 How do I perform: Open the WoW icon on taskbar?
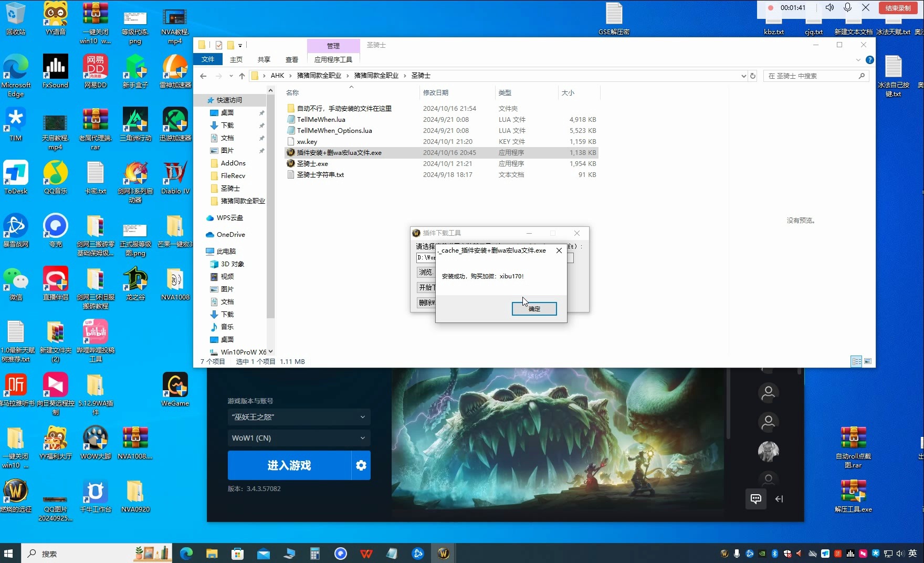[x=444, y=554]
